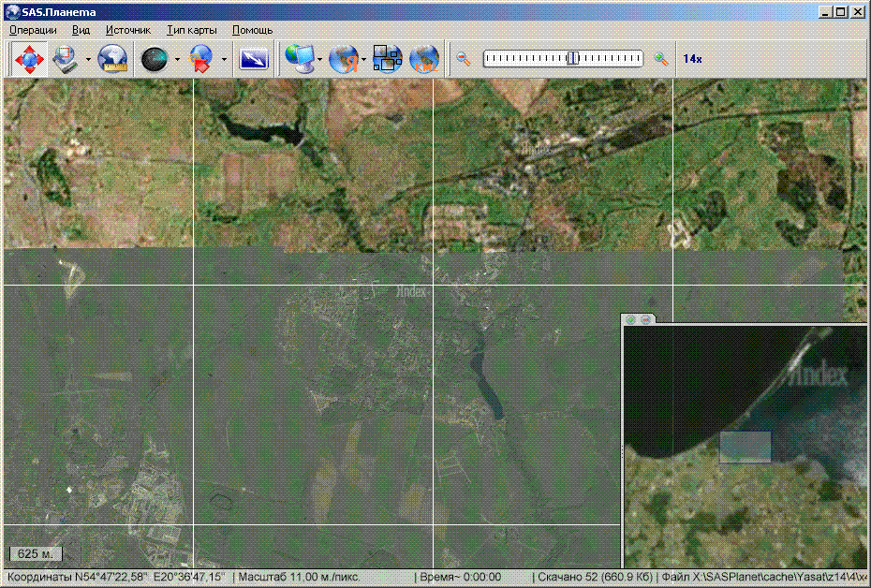This screenshot has height=588, width=871.
Task: Expand dropdown arrow beside dark globe source icon
Action: coord(177,59)
